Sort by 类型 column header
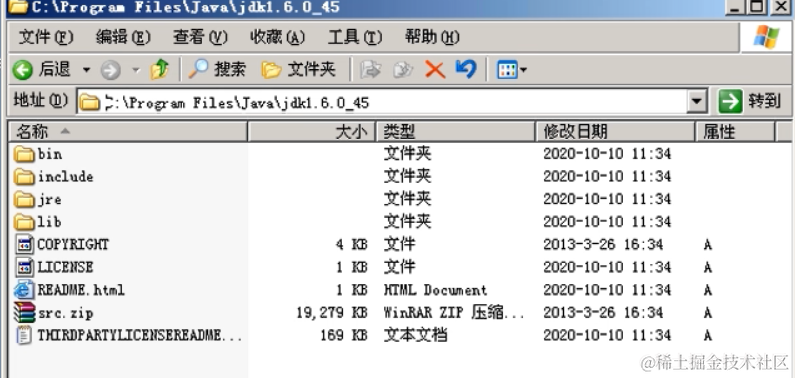 click(455, 132)
